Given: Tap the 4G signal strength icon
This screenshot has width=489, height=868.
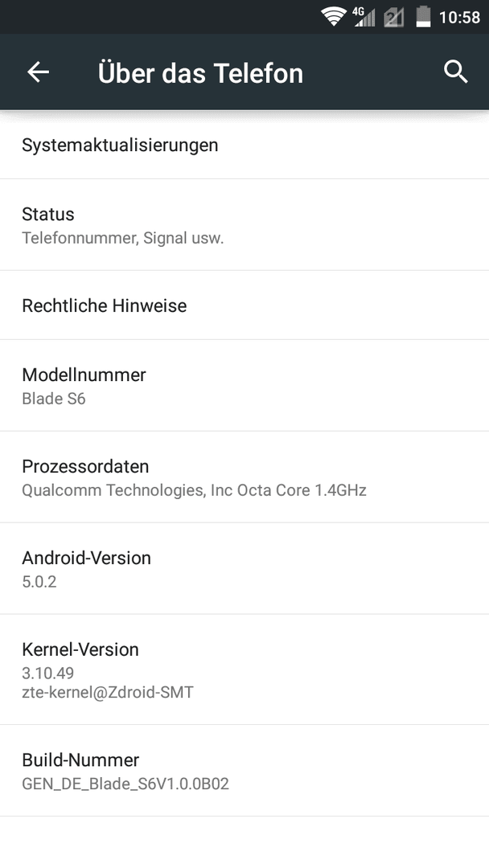Looking at the screenshot, I should (364, 17).
